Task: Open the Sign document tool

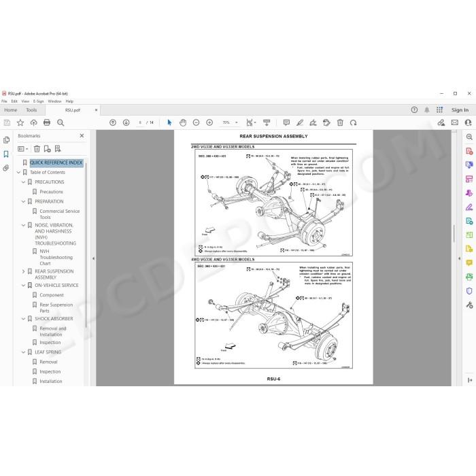Action: click(313, 122)
